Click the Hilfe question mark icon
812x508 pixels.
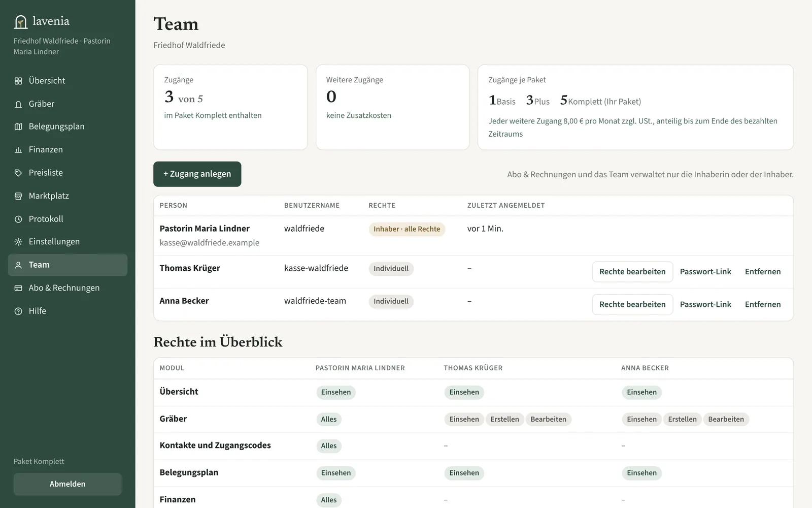[x=18, y=311]
